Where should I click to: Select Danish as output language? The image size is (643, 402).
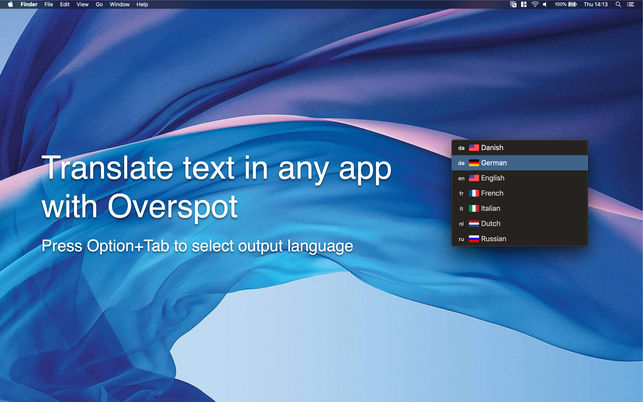point(520,148)
